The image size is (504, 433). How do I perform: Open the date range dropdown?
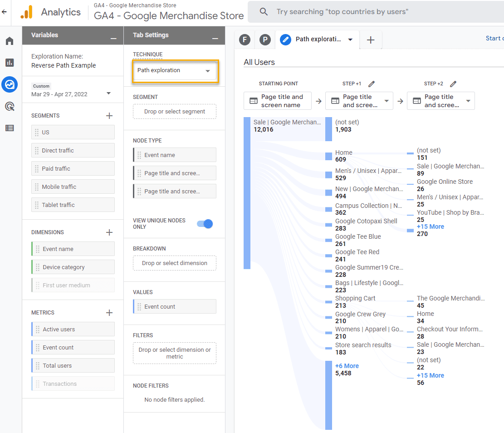click(108, 93)
